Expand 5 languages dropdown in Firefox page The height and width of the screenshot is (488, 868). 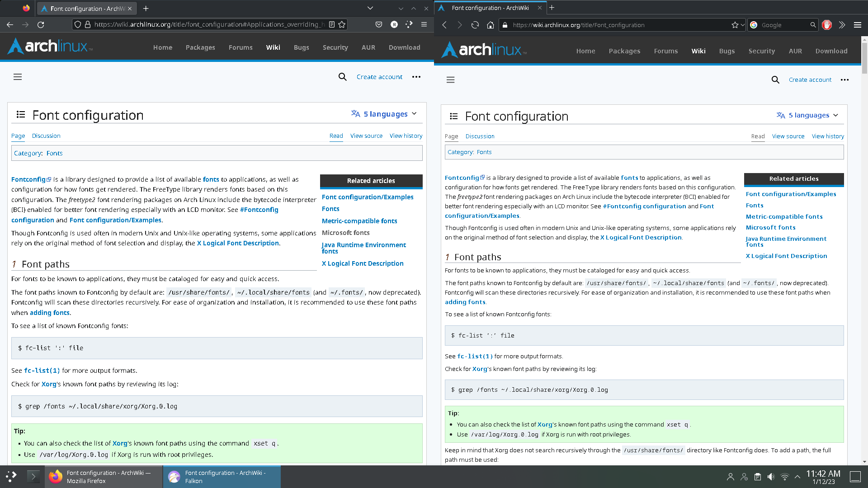pyautogui.click(x=384, y=114)
